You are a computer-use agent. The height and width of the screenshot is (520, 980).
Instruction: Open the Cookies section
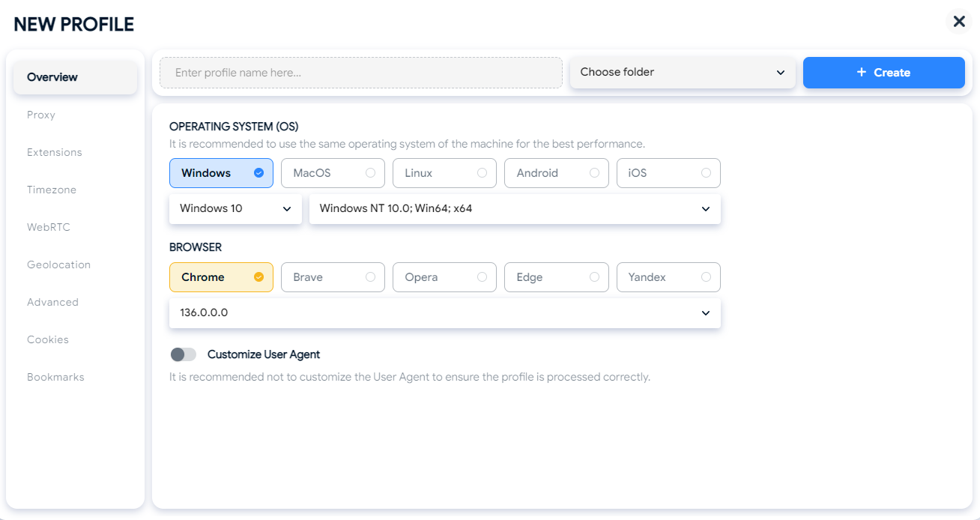tap(48, 339)
